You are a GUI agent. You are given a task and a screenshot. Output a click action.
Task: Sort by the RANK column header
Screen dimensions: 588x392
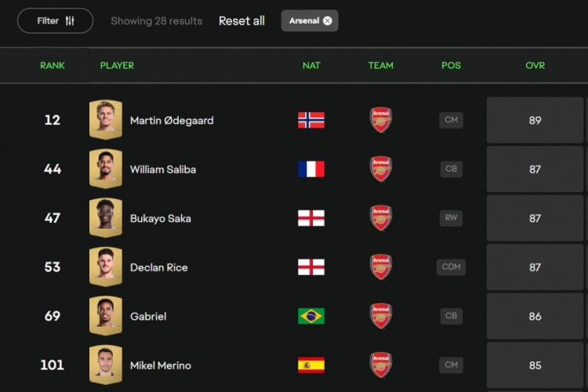click(53, 65)
